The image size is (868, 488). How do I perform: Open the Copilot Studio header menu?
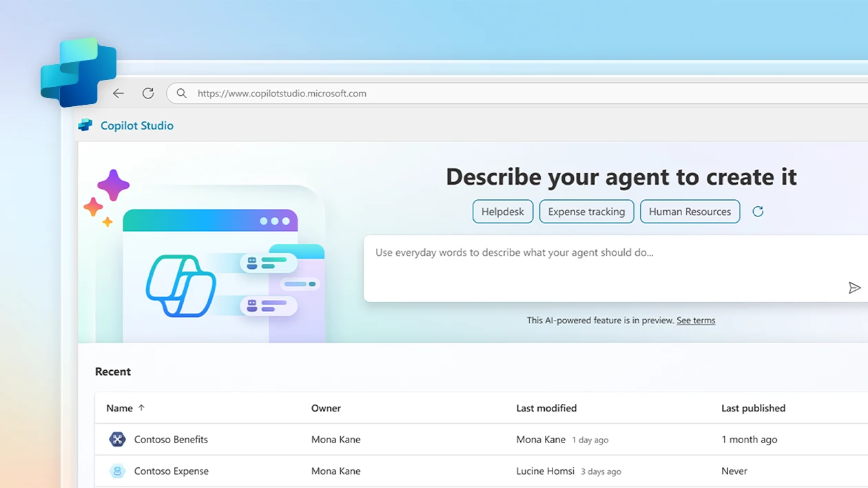(x=137, y=125)
